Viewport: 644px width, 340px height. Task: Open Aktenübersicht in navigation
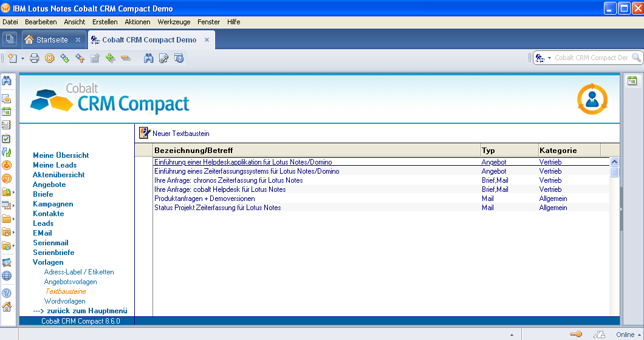coord(58,174)
